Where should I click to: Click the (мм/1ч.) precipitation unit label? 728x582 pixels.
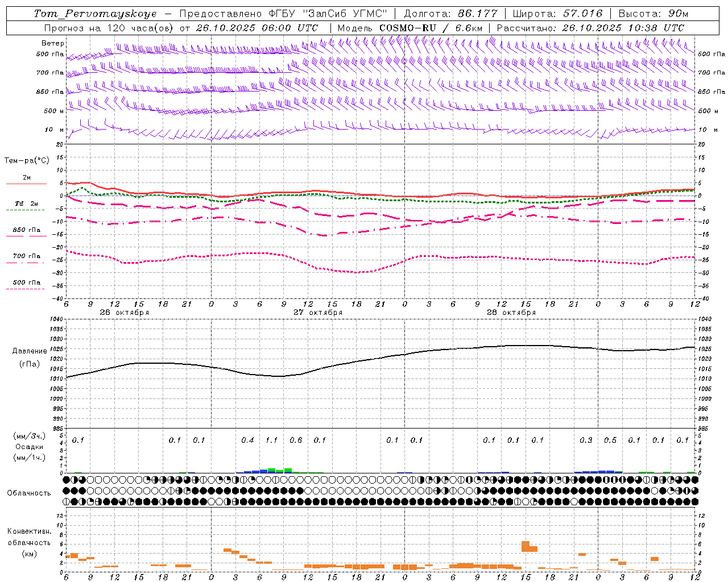29,458
